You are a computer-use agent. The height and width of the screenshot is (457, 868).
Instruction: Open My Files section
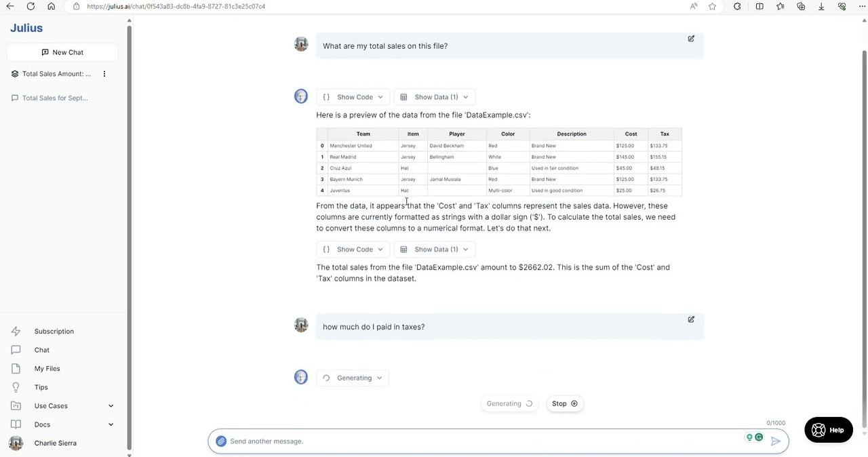point(47,369)
